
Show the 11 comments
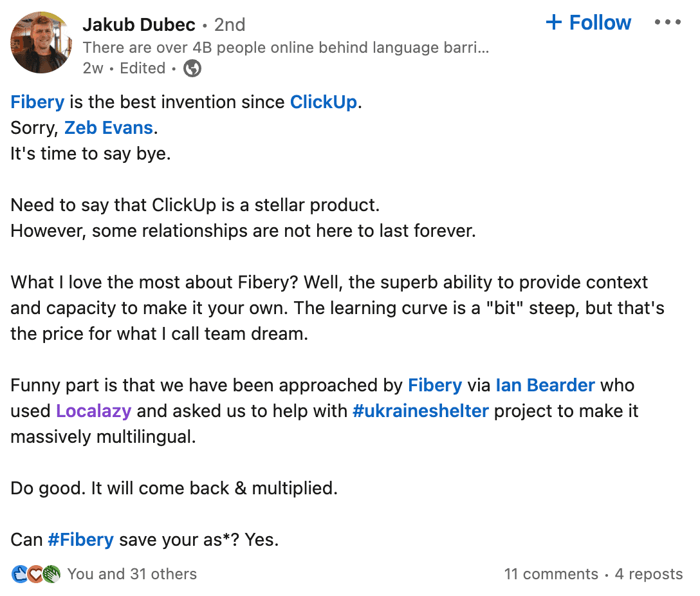point(551,574)
